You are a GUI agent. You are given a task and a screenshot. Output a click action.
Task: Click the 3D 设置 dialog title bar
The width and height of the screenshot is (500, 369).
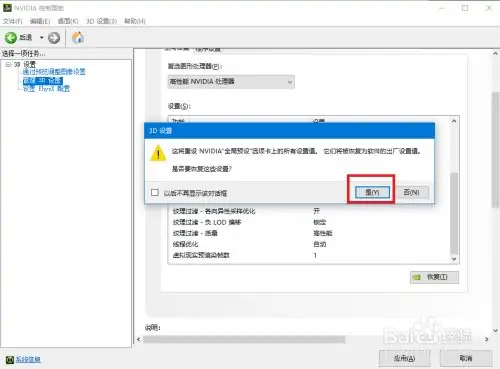(x=289, y=131)
